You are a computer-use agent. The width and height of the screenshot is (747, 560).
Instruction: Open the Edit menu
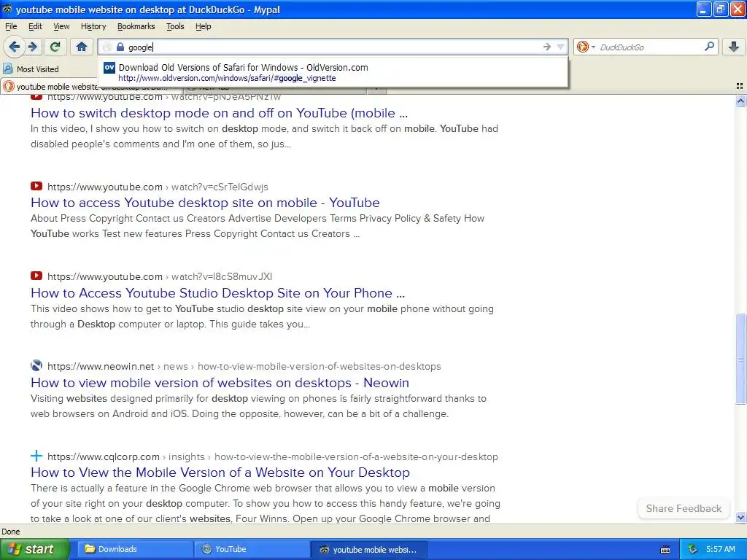tap(35, 26)
